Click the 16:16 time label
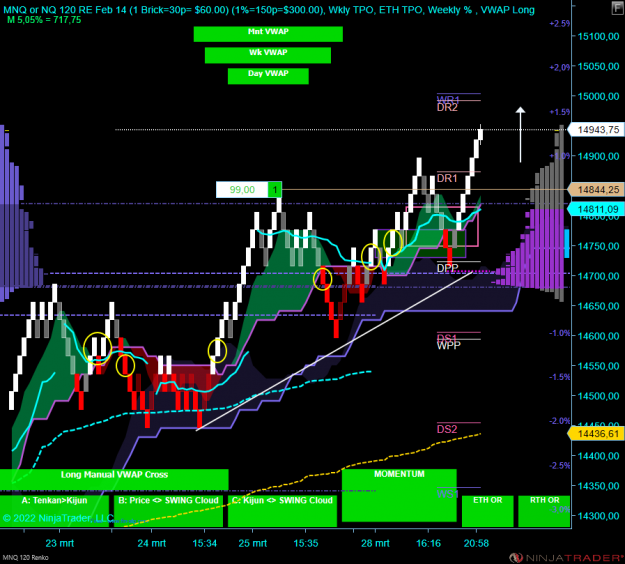Screen dimensions: 625x564 (x=428, y=543)
